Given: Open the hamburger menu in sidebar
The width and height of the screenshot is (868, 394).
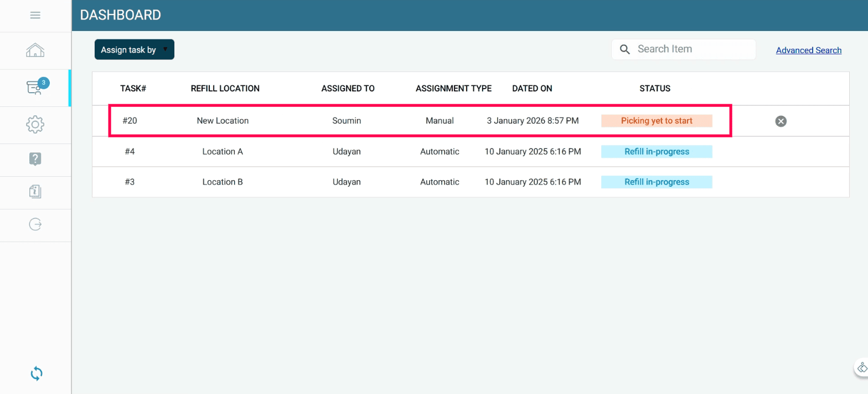Looking at the screenshot, I should 35,16.
